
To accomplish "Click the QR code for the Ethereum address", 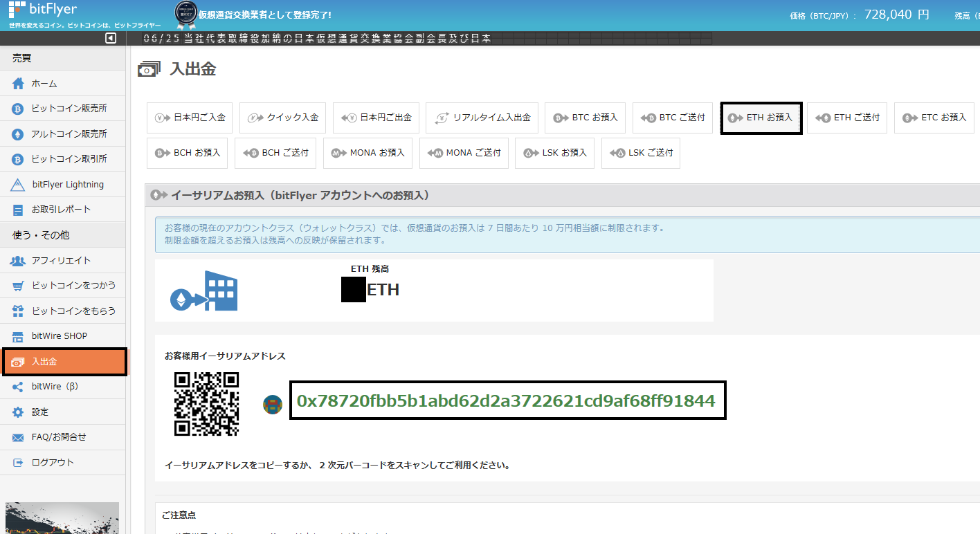I will click(x=206, y=404).
